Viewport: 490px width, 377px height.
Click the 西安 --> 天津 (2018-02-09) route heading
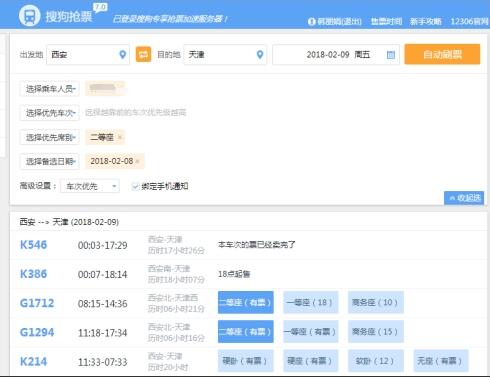pyautogui.click(x=69, y=222)
